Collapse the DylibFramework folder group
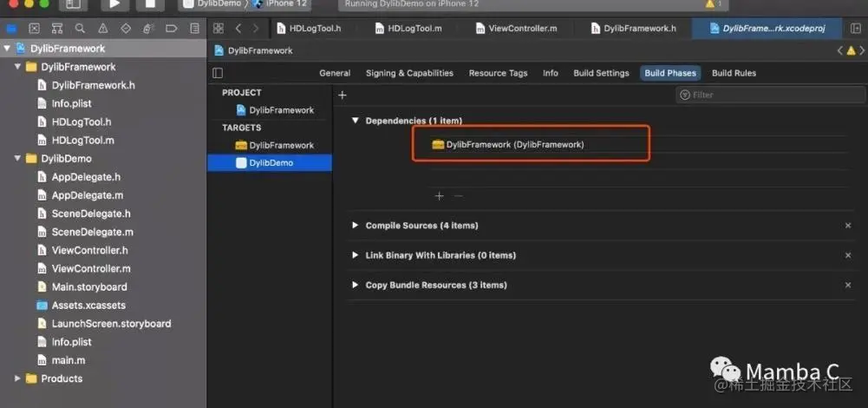This screenshot has height=408, width=868. click(x=17, y=67)
